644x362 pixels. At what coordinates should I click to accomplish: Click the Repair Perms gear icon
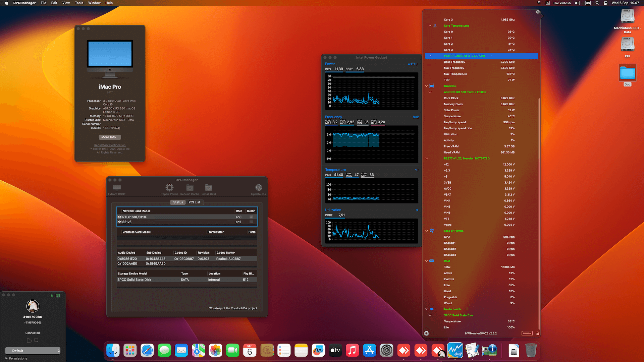[169, 187]
